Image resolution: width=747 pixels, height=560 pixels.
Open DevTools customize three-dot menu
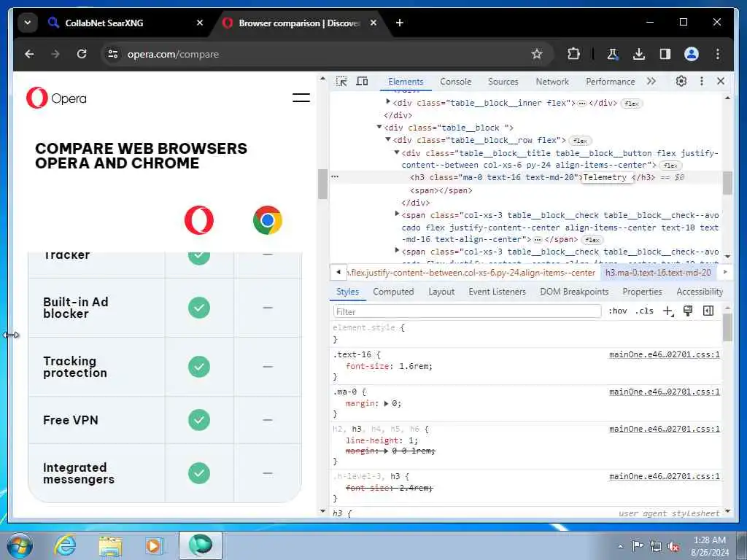tap(701, 82)
